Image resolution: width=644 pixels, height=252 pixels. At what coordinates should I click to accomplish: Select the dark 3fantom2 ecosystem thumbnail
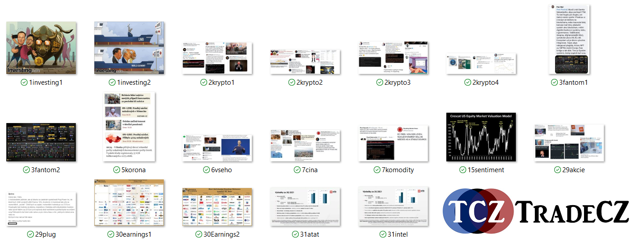coord(41,142)
